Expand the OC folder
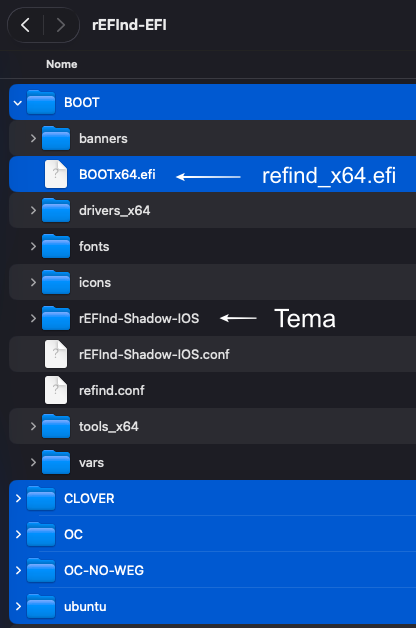 (18, 534)
